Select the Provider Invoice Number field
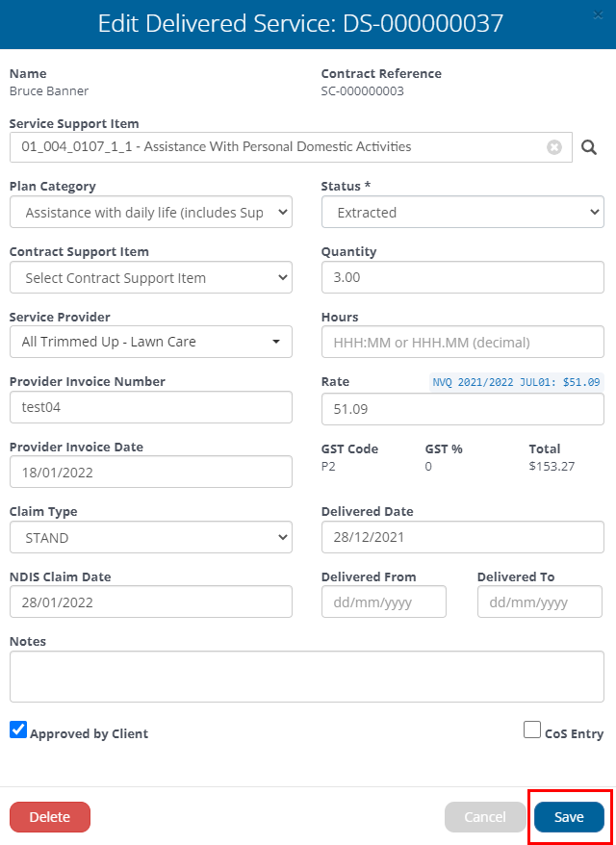Image resolution: width=616 pixels, height=845 pixels. [151, 407]
